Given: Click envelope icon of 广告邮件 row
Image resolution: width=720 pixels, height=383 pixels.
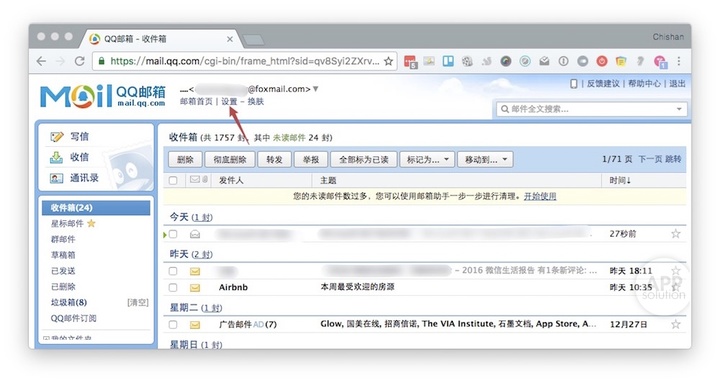Looking at the screenshot, I should (195, 325).
